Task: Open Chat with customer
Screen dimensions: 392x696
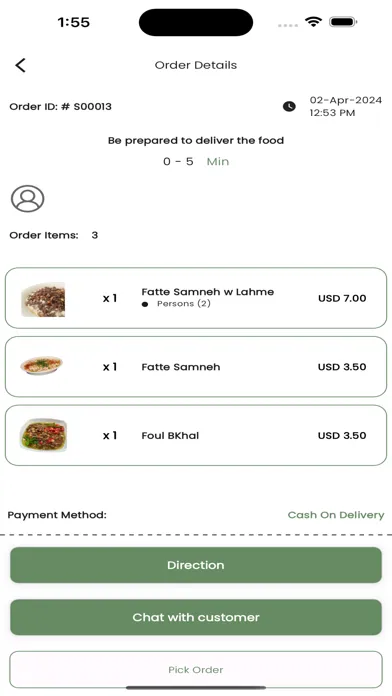Action: click(196, 617)
